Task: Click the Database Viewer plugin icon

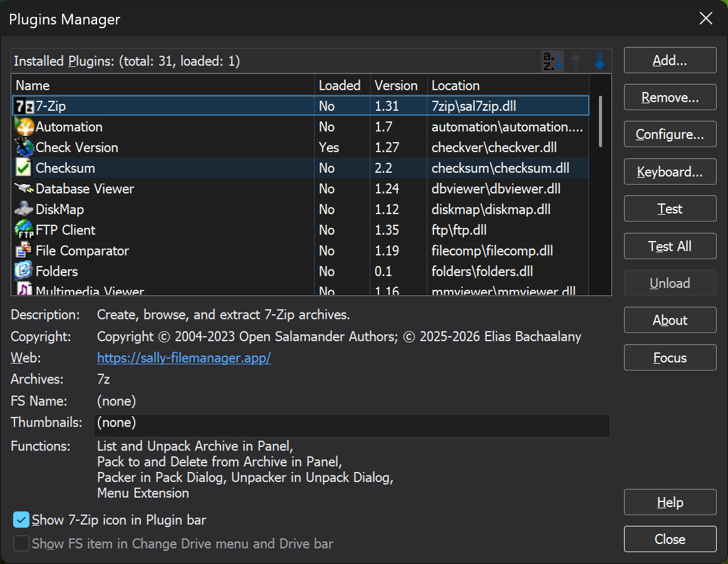Action: click(24, 189)
